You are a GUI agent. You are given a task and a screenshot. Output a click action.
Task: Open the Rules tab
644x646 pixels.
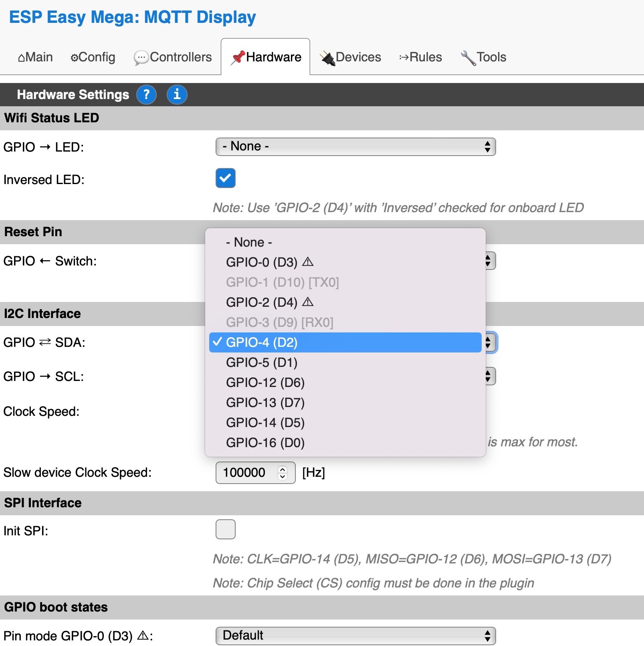coord(420,57)
